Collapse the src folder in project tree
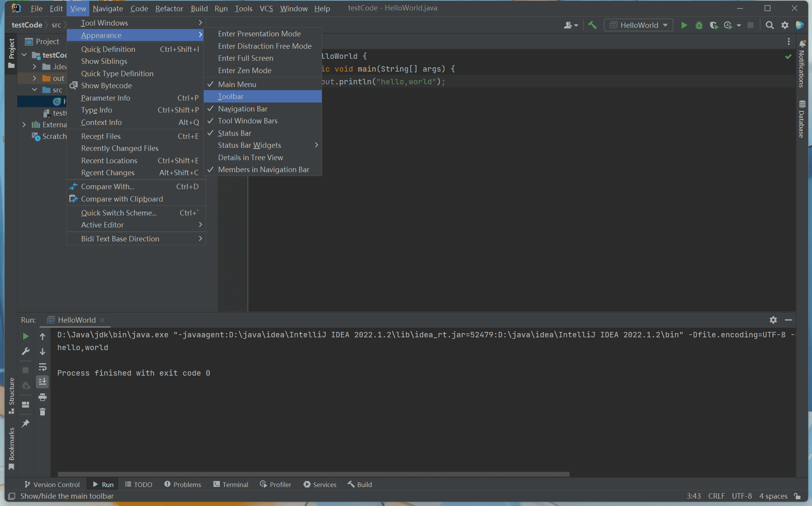 tap(34, 90)
